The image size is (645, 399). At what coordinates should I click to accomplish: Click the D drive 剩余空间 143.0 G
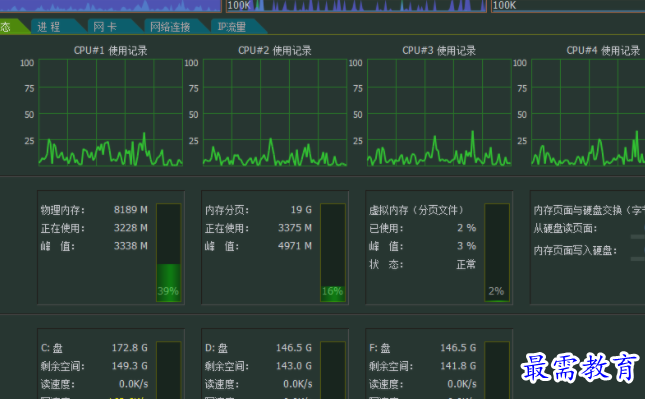tap(294, 366)
